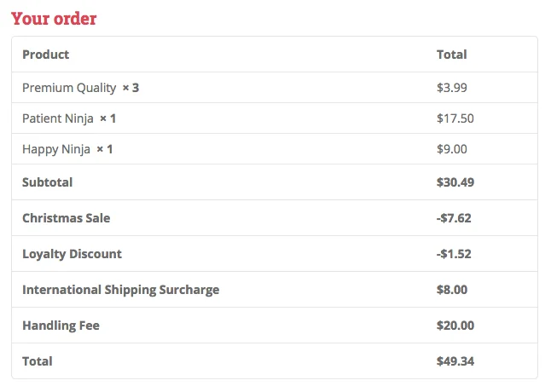This screenshot has height=392, width=551.
Task: Select the $9.00 price cell
Action: coord(451,149)
